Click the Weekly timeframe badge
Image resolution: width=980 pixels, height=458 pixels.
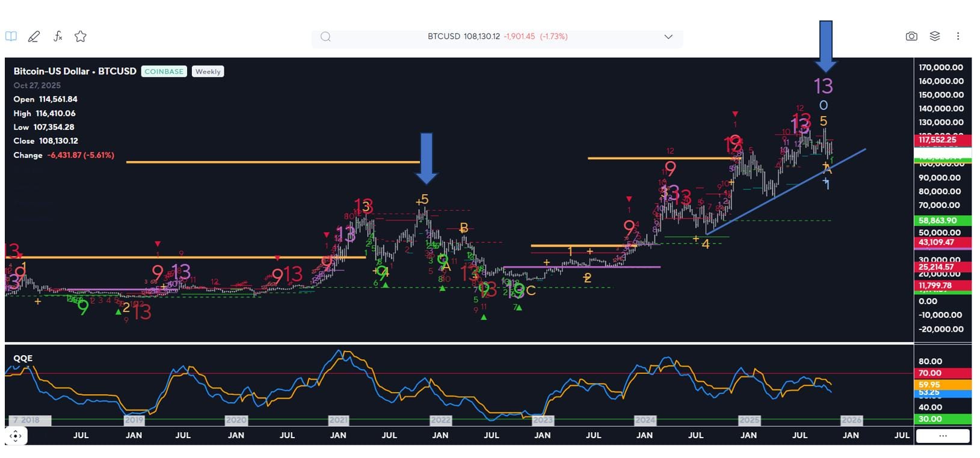pos(208,72)
